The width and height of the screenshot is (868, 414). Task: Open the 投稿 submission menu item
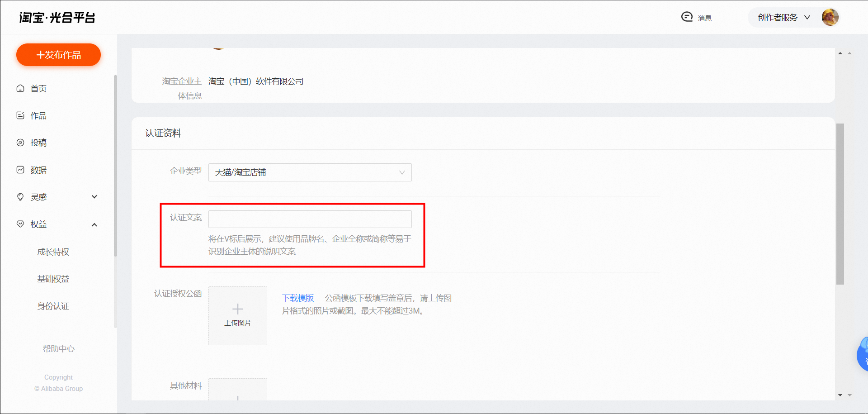click(x=38, y=143)
